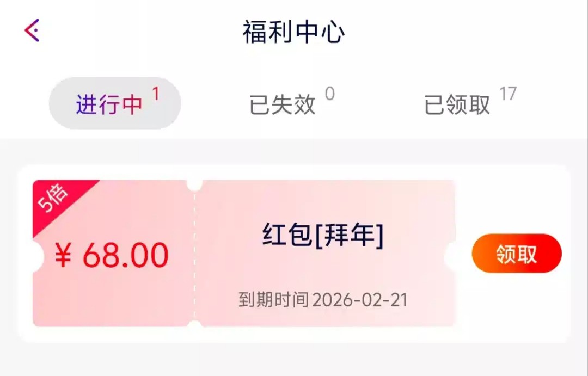The height and width of the screenshot is (376, 588).
Task: Tap the count 0 beside 已失效
Action: [x=329, y=95]
